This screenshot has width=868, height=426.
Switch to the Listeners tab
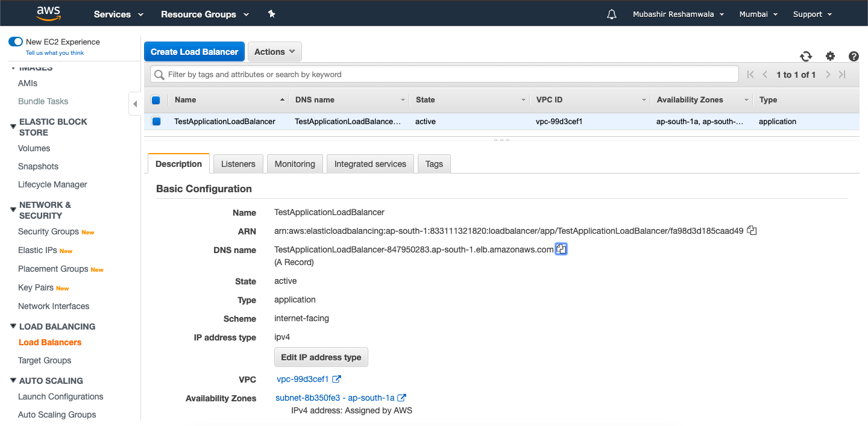point(238,164)
